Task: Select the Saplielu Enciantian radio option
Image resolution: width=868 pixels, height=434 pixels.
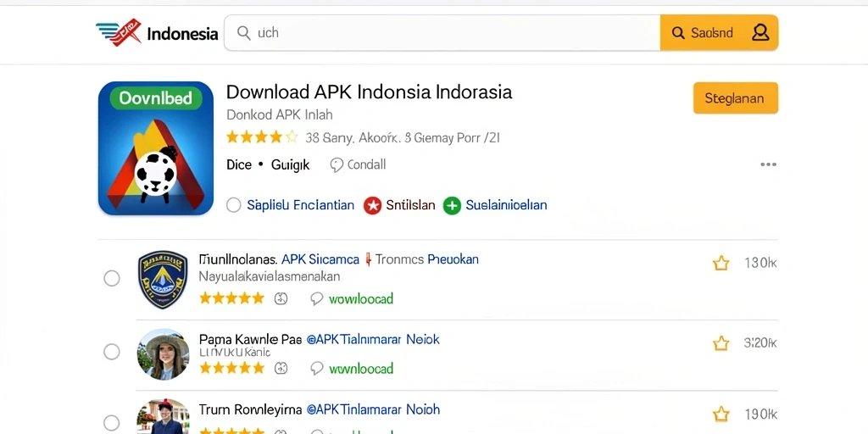Action: [234, 205]
